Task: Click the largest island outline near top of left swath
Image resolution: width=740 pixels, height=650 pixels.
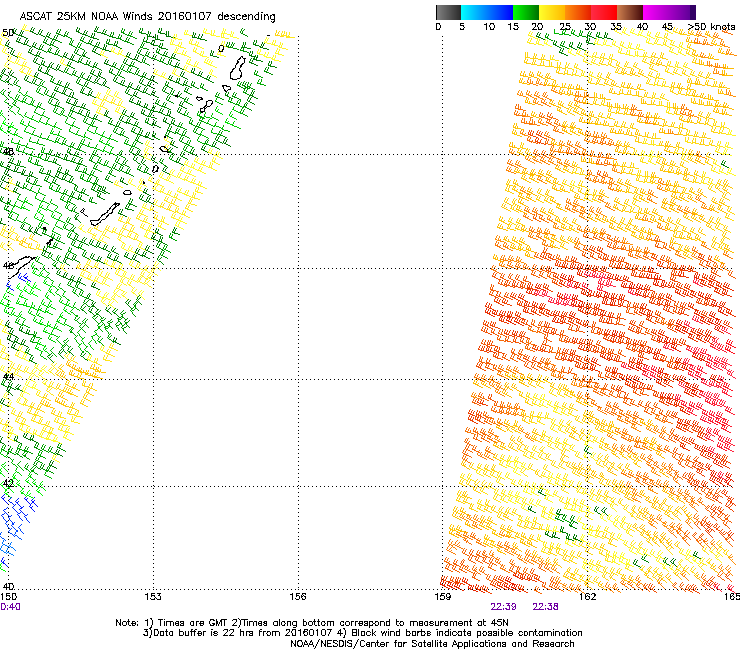Action: pyautogui.click(x=238, y=68)
